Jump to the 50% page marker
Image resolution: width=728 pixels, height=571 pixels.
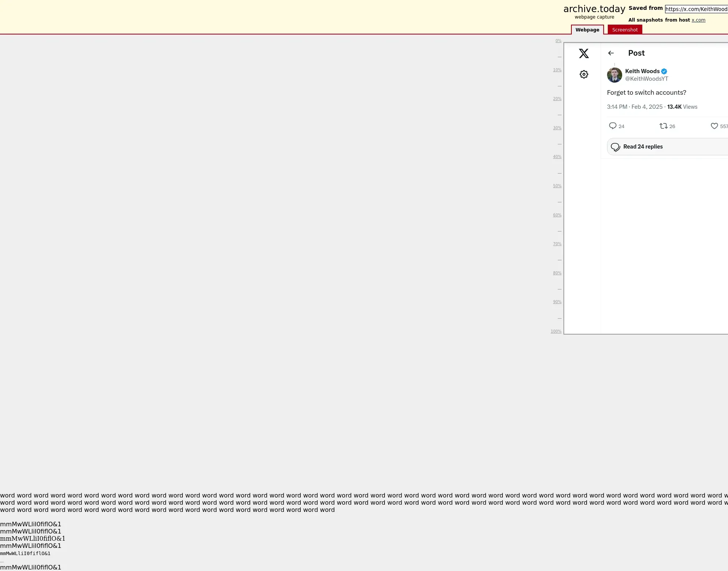[x=557, y=186]
